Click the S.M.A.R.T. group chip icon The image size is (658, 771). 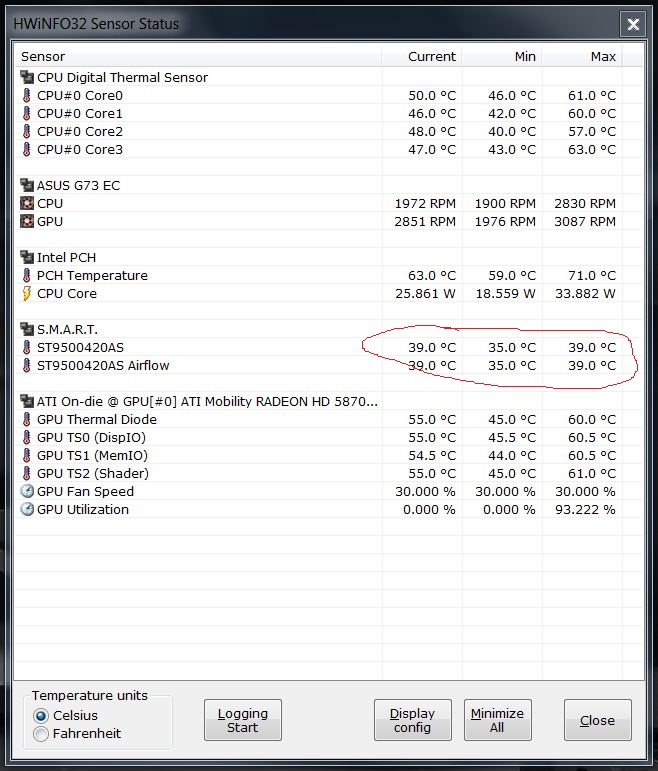pos(27,329)
